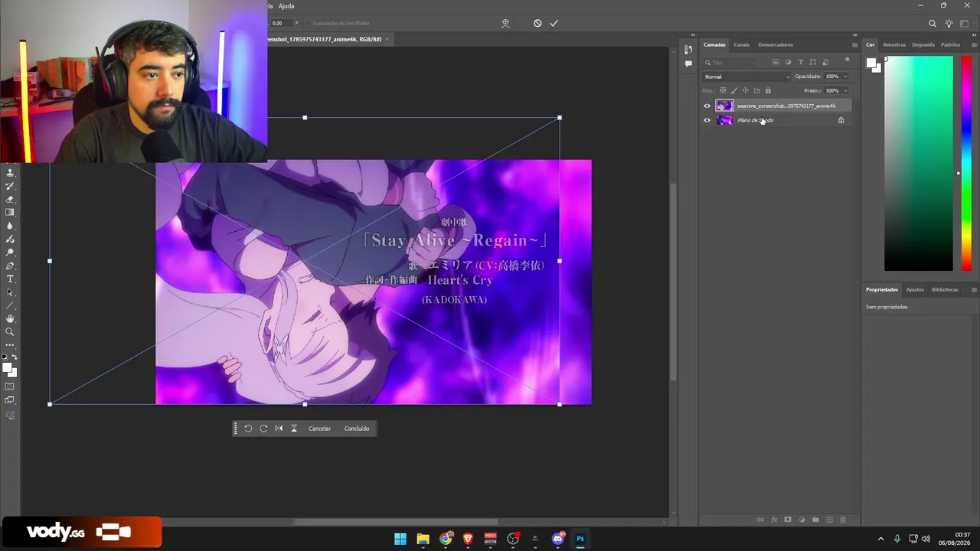The height and width of the screenshot is (551, 980).
Task: Click the Concluído button
Action: click(x=357, y=429)
